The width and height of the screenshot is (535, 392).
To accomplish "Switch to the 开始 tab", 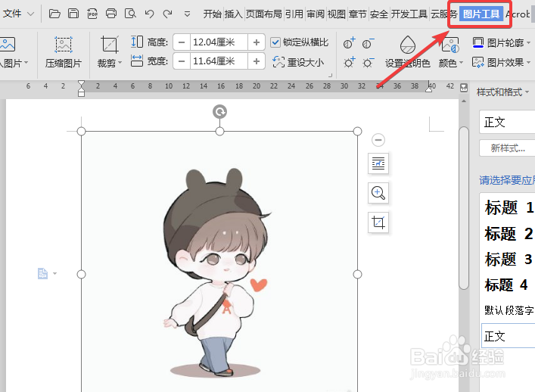I will [212, 14].
